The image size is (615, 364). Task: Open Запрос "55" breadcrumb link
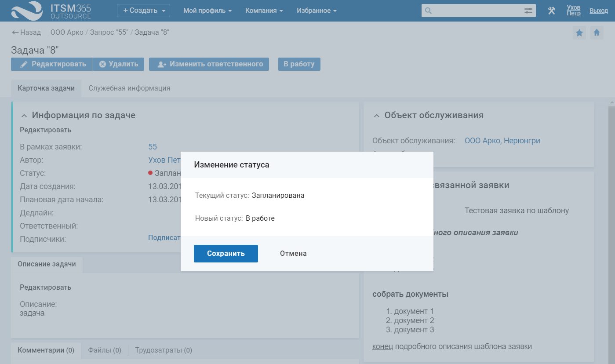[109, 33]
